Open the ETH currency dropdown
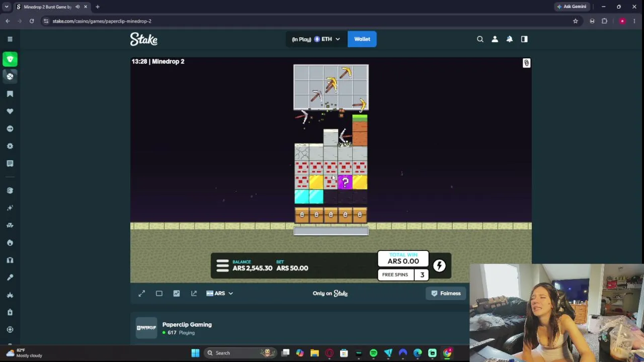Image resolution: width=644 pixels, height=362 pixels. pos(316,39)
